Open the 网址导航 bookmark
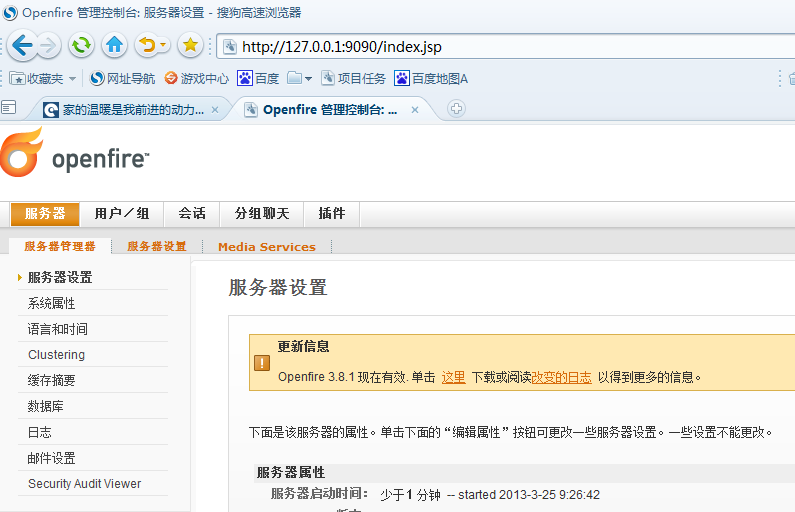795x512 pixels. pos(122,79)
